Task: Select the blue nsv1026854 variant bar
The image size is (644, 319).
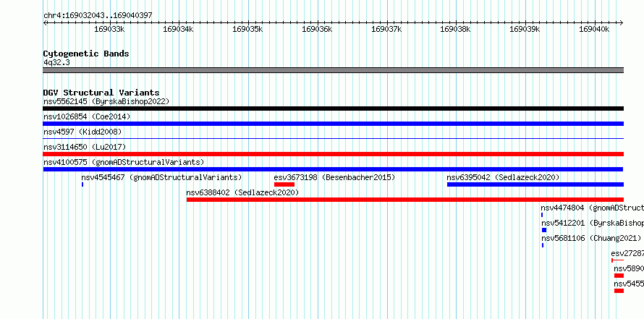Action: [333, 124]
